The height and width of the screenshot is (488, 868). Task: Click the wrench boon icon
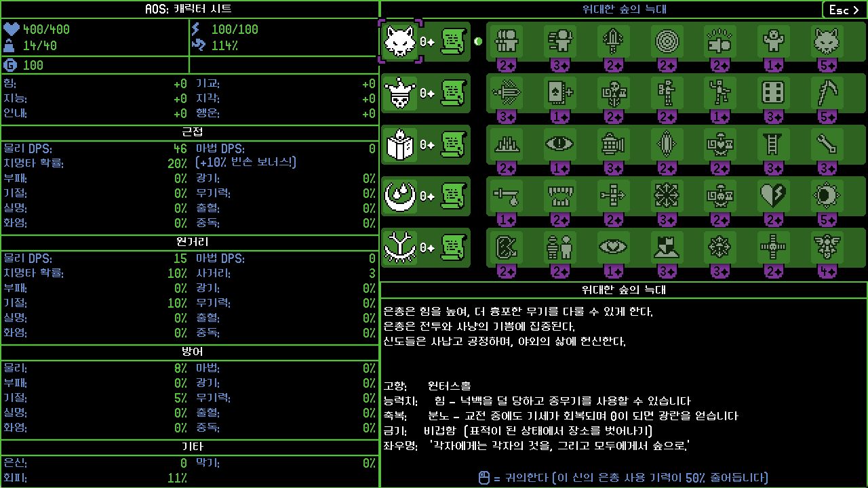point(828,144)
